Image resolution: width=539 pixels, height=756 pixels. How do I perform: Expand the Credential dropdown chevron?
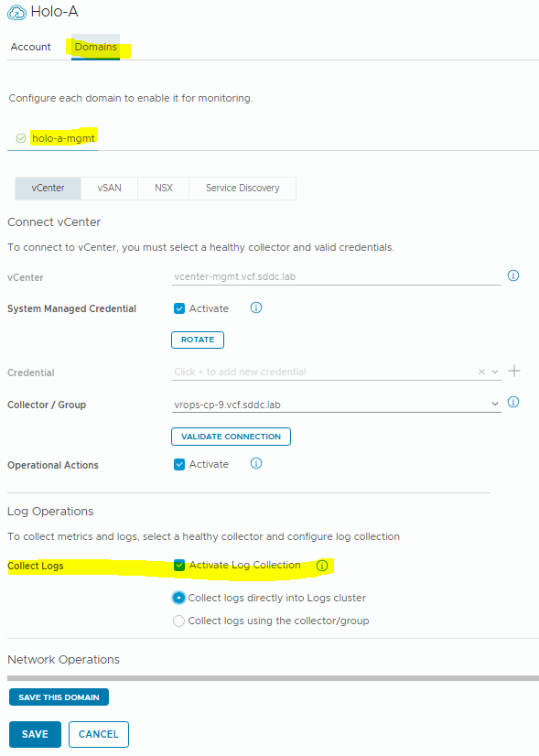[x=495, y=372]
